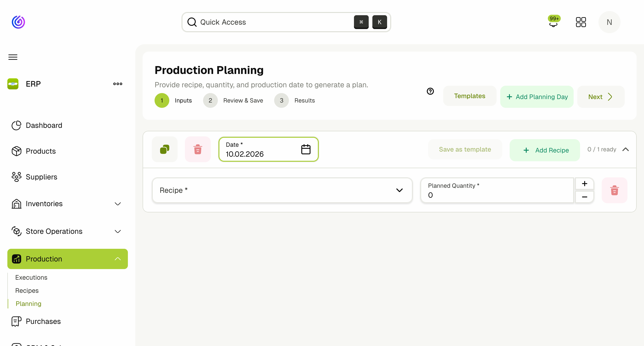Expand the Store Operations section
This screenshot has width=644, height=346.
coord(118,231)
